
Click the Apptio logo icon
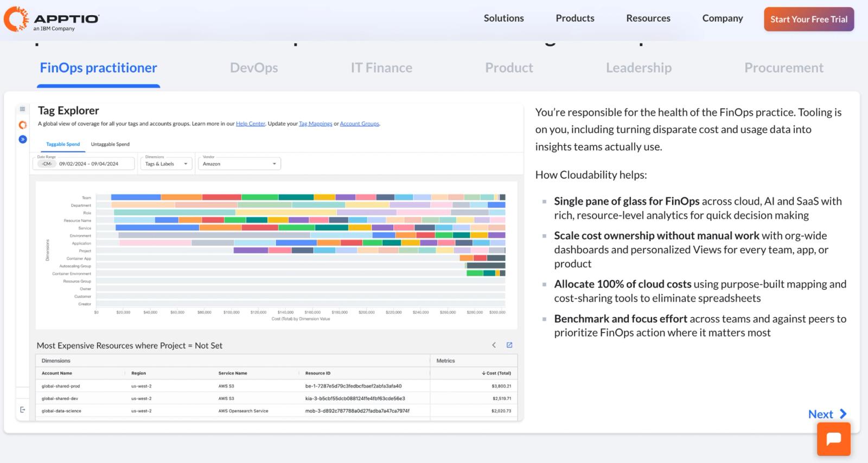tap(16, 18)
